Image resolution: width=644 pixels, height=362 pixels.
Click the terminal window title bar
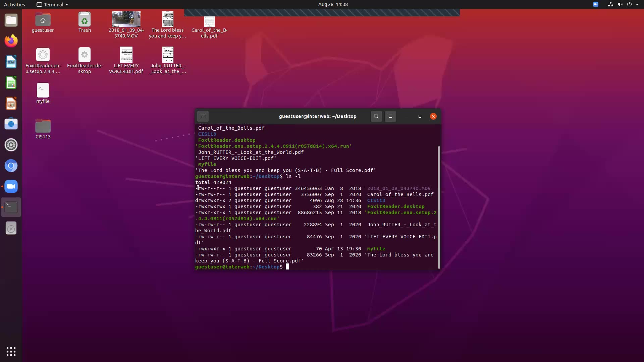[317, 116]
